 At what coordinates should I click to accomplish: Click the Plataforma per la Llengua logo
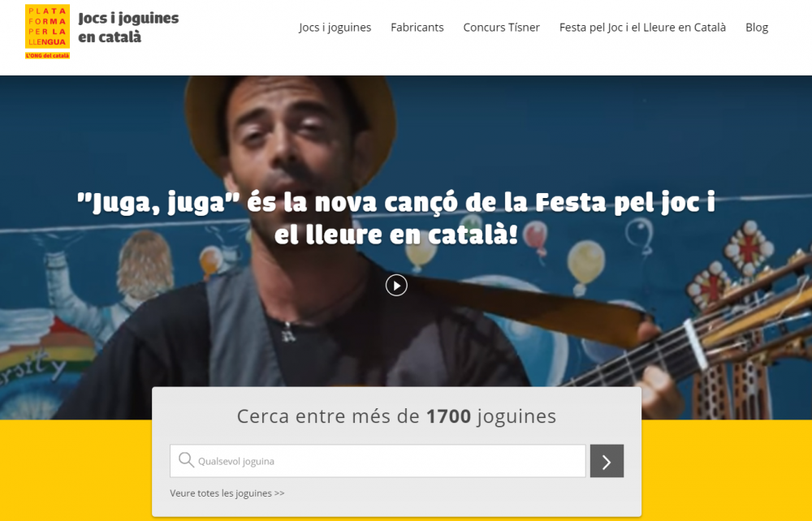coord(47,32)
